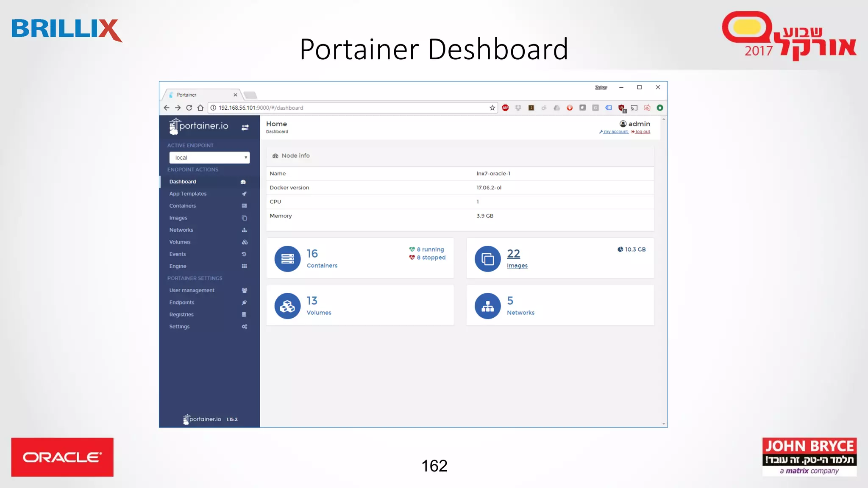Click the browser home icon
Screen dimensions: 868x488
click(x=200, y=108)
